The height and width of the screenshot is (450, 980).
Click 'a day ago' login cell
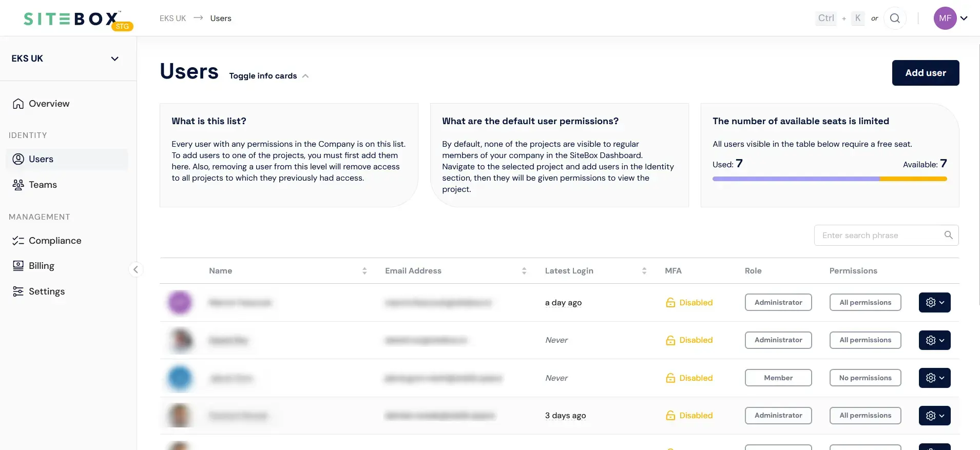tap(563, 303)
